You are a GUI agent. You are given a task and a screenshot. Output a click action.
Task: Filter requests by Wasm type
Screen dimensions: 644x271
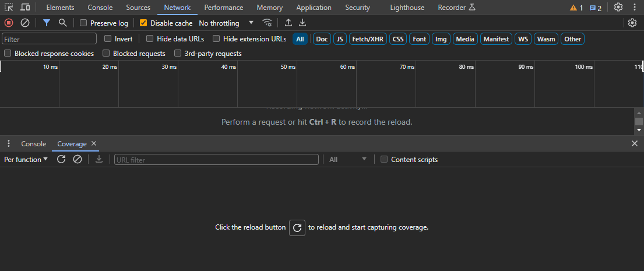[546, 39]
